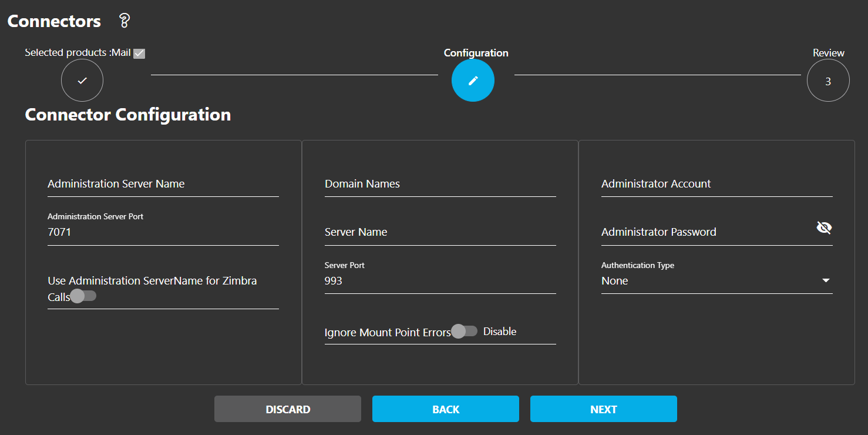Open help using the question mark icon
868x435 pixels.
pyautogui.click(x=123, y=21)
